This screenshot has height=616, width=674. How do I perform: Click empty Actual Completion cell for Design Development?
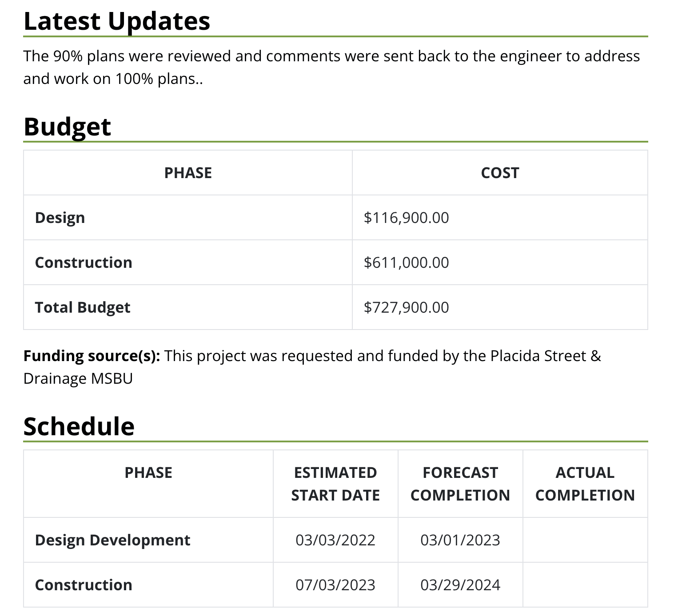click(x=585, y=540)
